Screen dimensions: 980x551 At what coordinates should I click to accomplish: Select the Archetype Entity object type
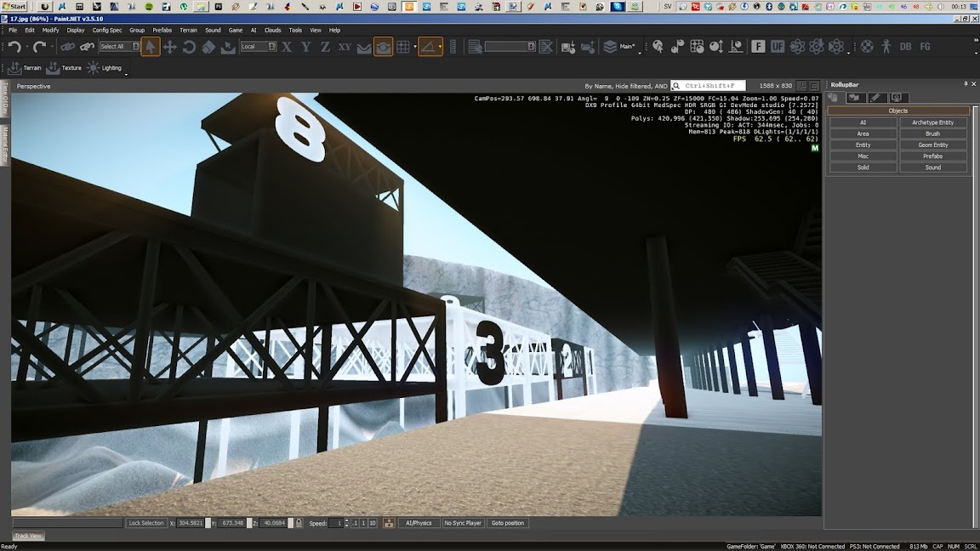point(932,122)
